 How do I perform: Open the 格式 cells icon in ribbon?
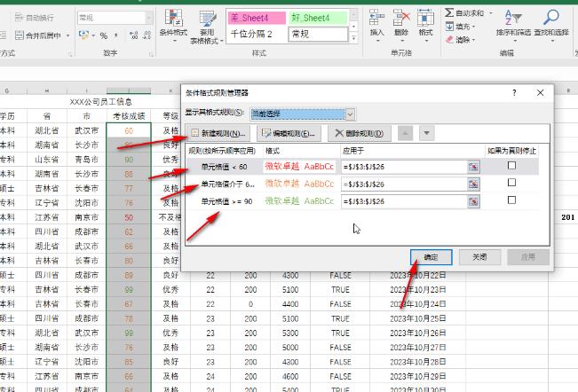(425, 18)
